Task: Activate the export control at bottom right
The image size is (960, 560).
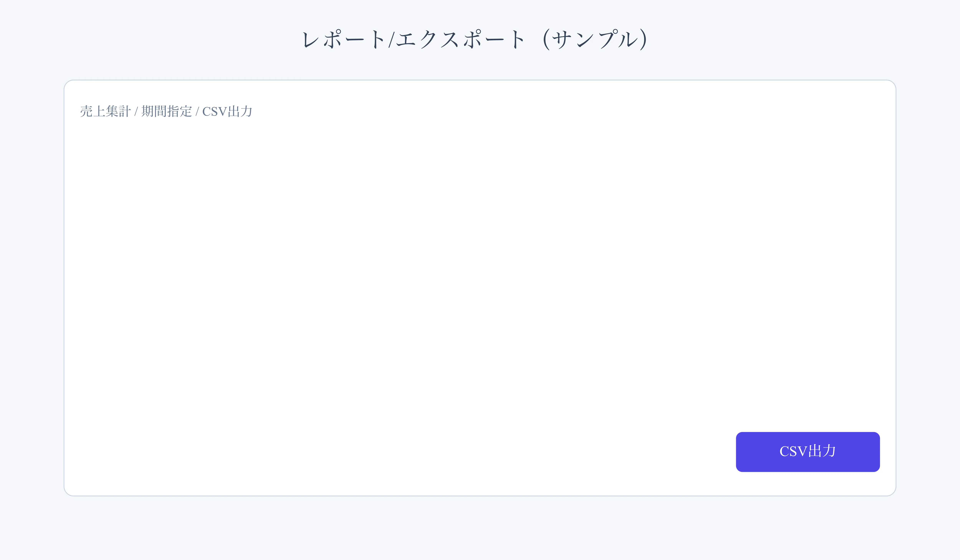Action: (807, 452)
